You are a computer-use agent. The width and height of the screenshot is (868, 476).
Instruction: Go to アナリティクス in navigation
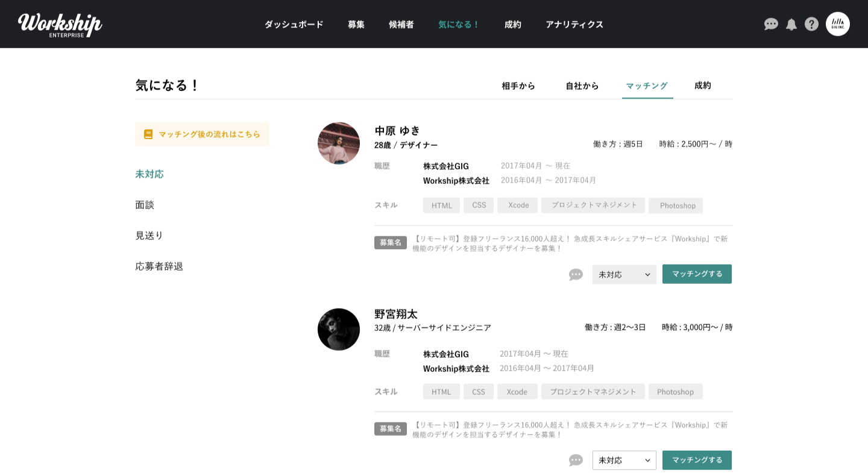574,25
